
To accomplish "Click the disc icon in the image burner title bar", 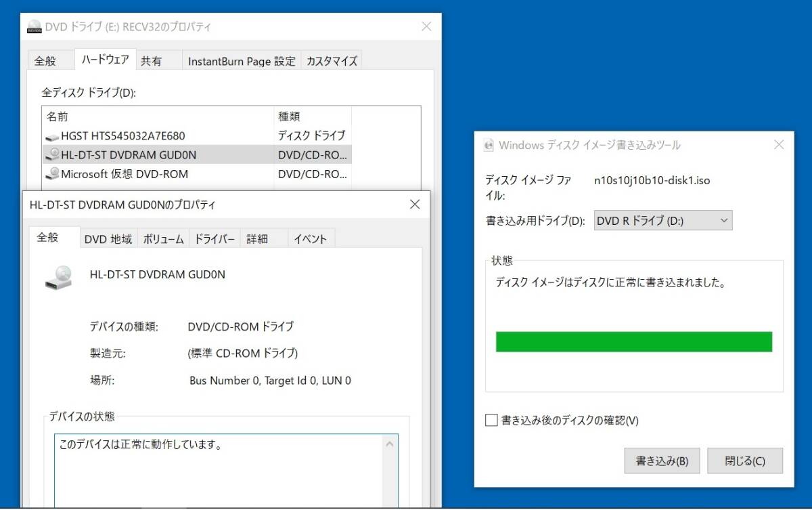I will pyautogui.click(x=489, y=145).
